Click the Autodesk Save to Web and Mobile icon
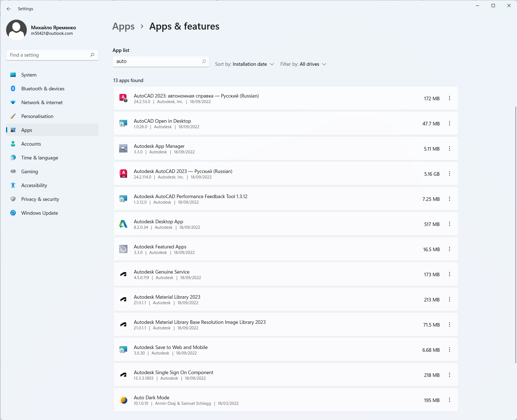Screen dimensions: 517x420 point(123,350)
